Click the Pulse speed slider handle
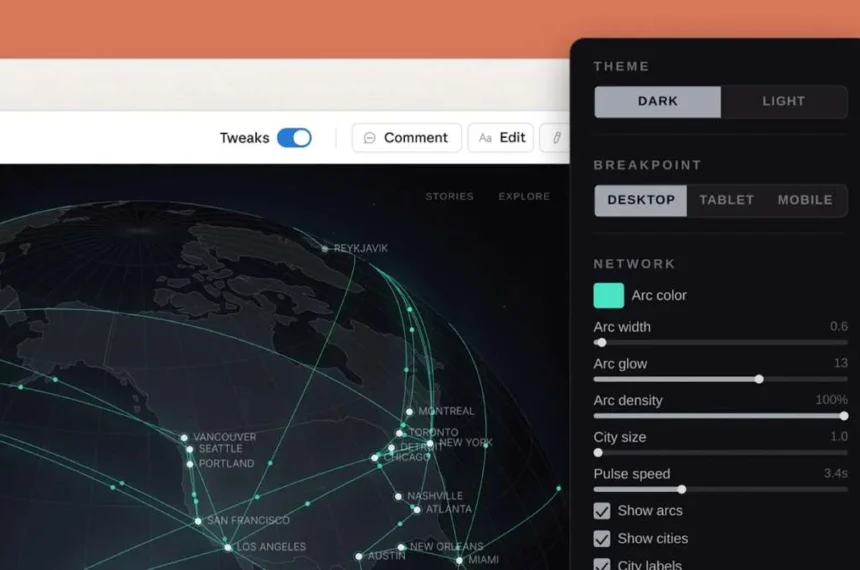 point(682,489)
